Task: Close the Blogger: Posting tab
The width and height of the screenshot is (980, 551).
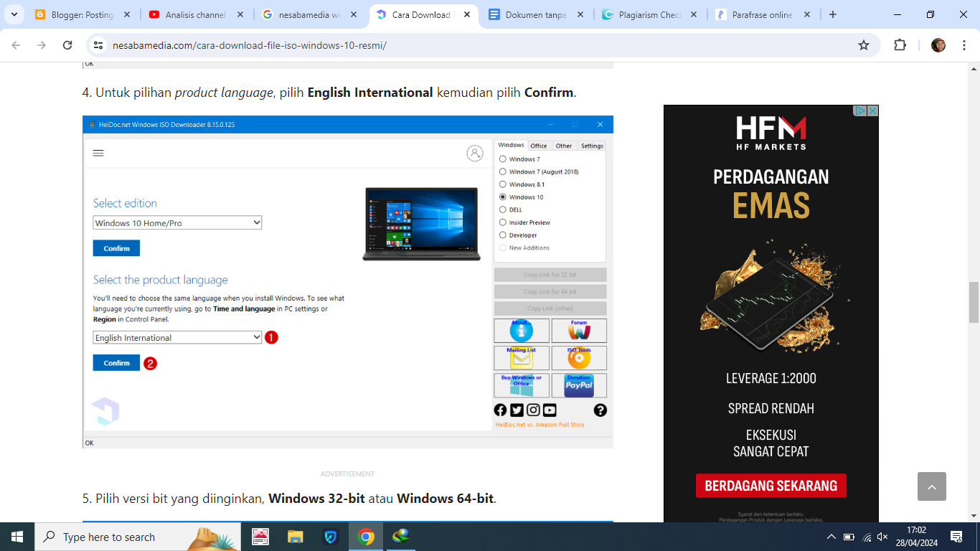Action: 126,14
